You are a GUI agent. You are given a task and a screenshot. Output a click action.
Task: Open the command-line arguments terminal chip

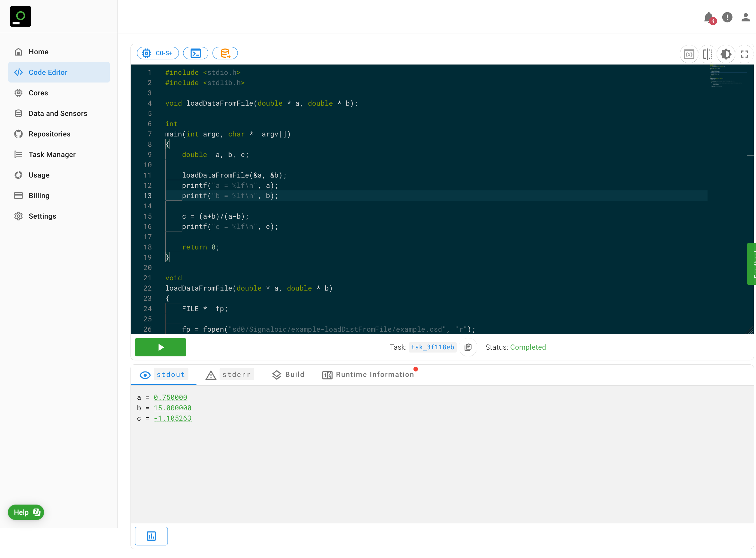196,53
